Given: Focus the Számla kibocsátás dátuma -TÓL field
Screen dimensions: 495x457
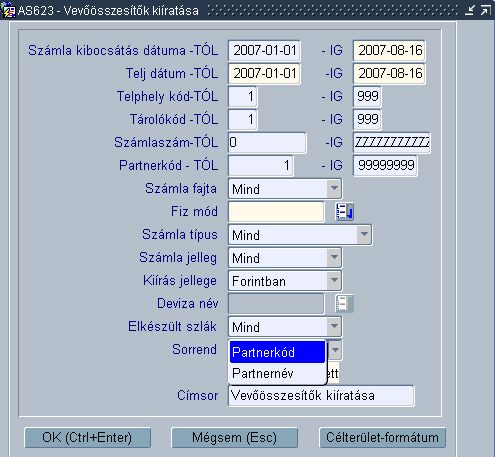Looking at the screenshot, I should point(264,51).
